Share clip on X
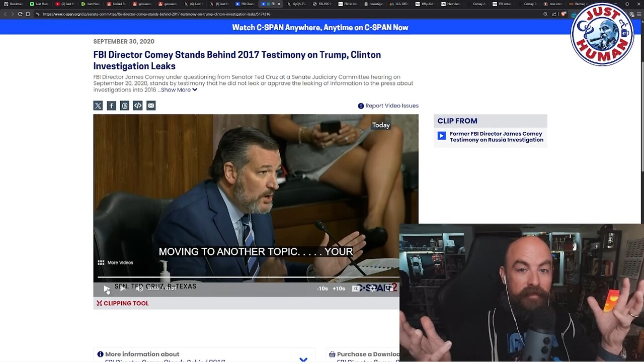The width and height of the screenshot is (644, 362). point(98,106)
